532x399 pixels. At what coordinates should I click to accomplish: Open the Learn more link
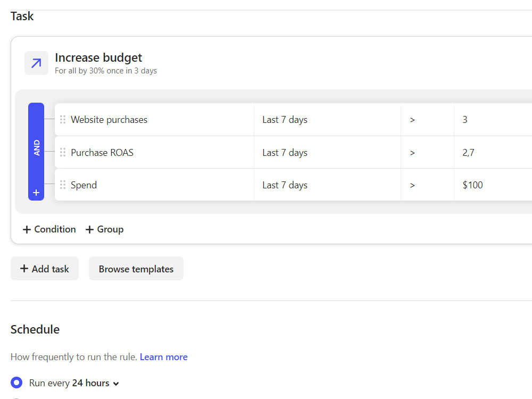[163, 357]
